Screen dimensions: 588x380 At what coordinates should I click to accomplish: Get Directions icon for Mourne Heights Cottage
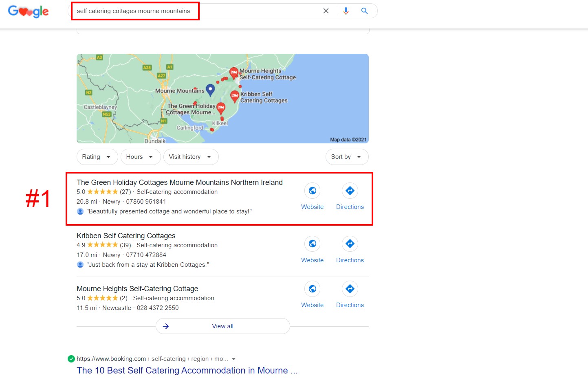click(350, 289)
